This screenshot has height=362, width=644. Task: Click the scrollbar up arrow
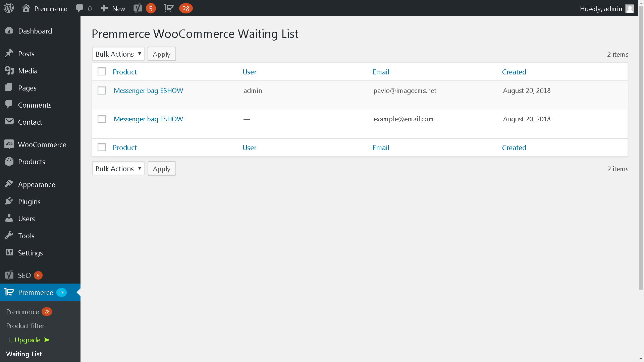641,2
